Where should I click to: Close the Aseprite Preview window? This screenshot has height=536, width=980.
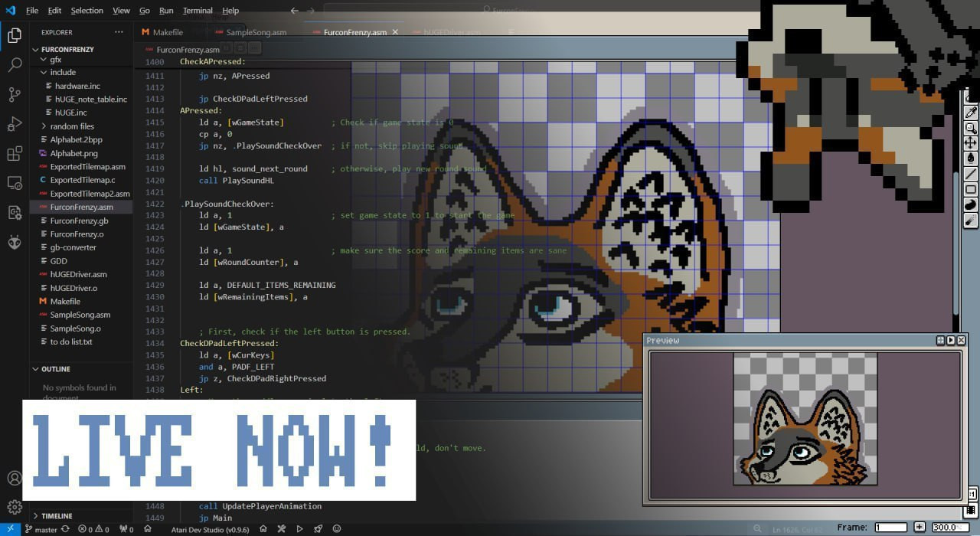coord(962,340)
